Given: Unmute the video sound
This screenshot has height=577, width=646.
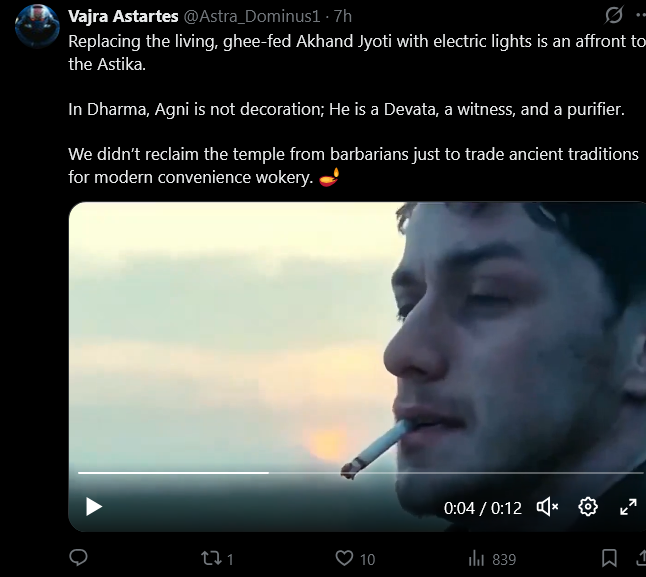Looking at the screenshot, I should [x=547, y=507].
